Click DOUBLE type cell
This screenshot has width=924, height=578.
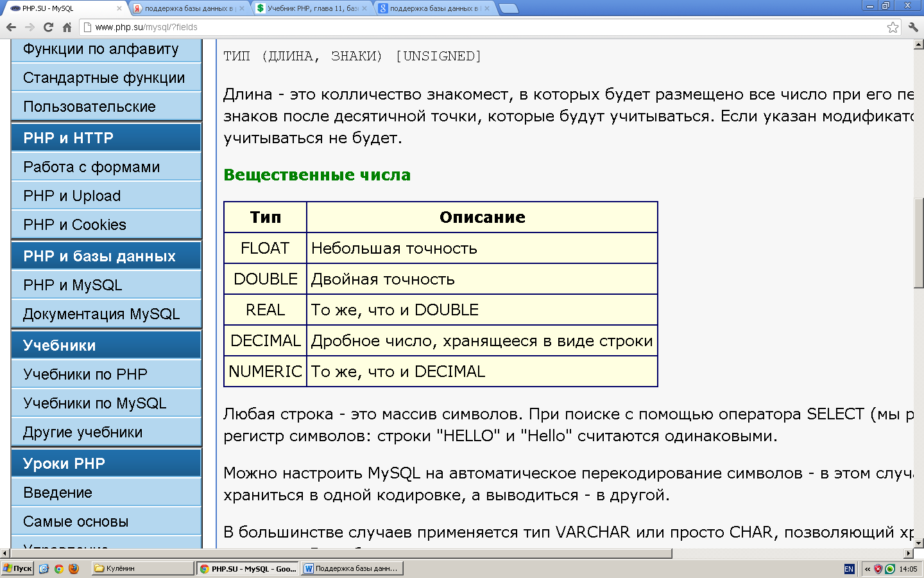point(265,279)
